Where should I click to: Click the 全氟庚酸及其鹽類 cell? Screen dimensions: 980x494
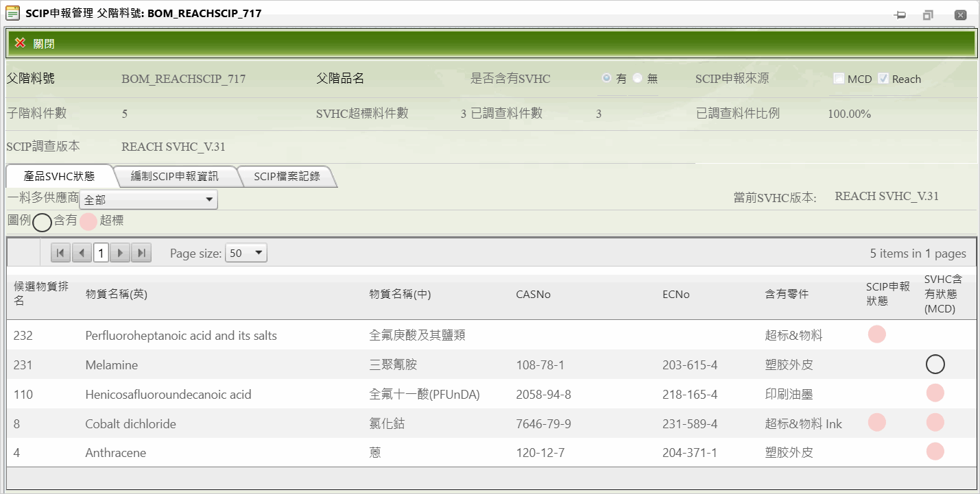(x=418, y=336)
